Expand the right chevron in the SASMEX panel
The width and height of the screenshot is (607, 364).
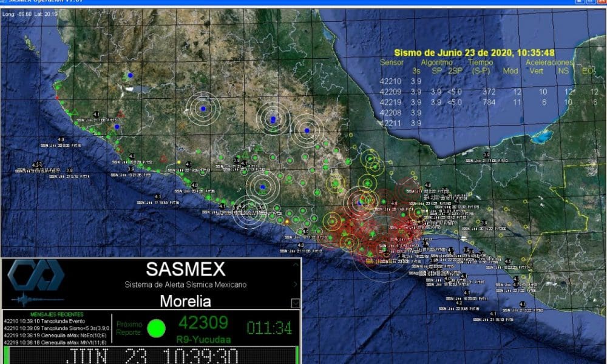click(x=295, y=284)
